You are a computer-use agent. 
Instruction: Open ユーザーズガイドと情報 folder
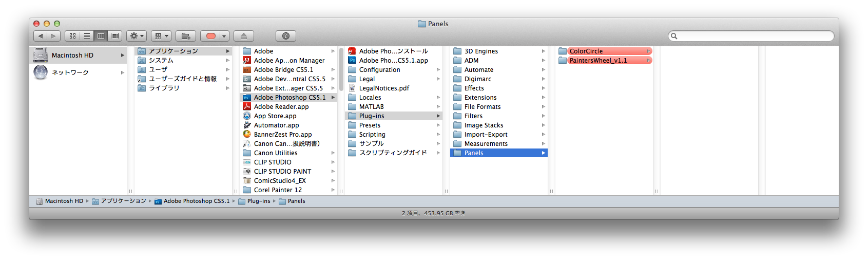(x=183, y=79)
